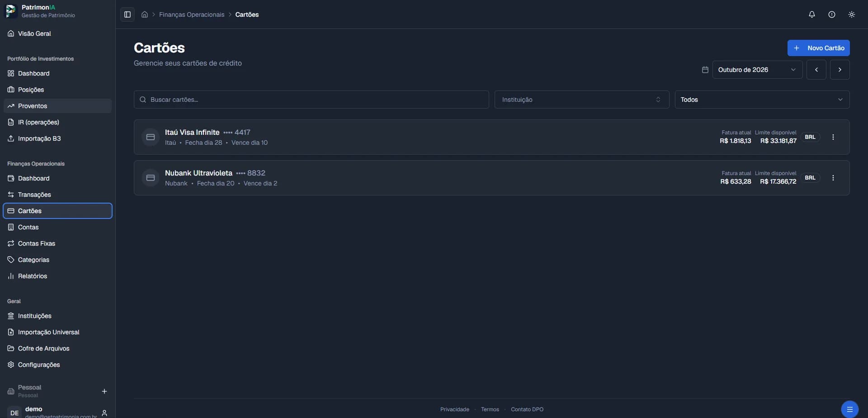
Task: Open the Todos status dropdown
Action: pos(762,100)
